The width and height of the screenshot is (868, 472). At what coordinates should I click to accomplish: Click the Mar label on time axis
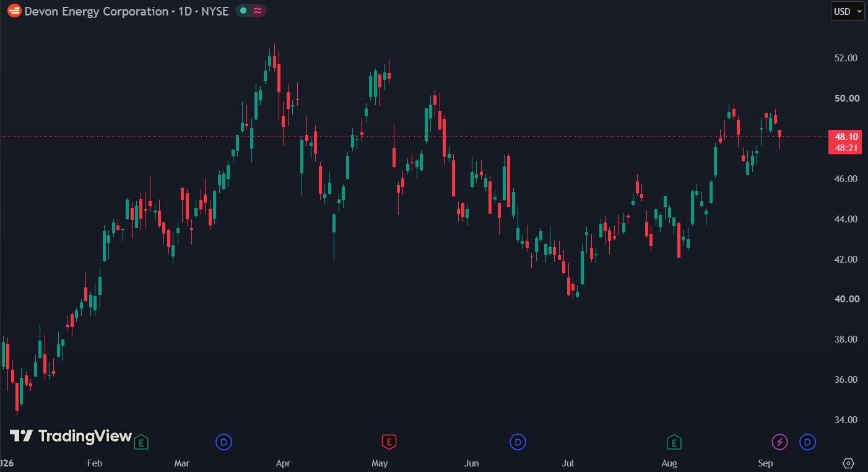click(x=182, y=463)
